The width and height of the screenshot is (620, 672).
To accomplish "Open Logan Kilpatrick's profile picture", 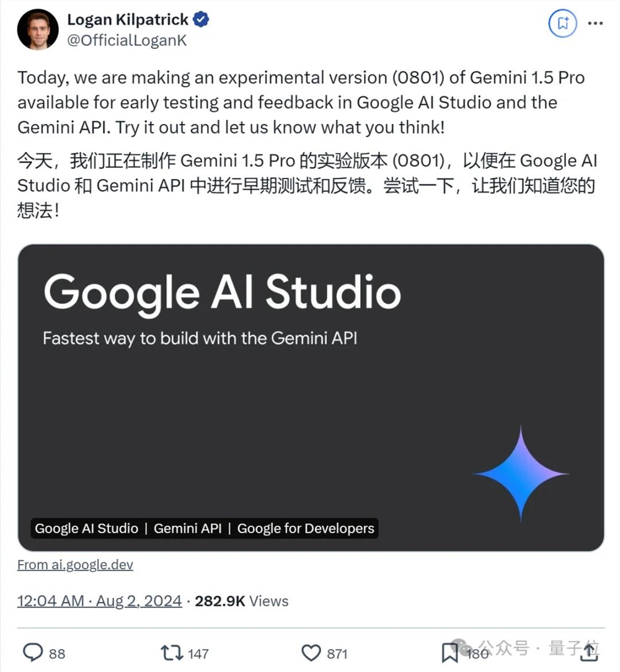I will pyautogui.click(x=38, y=29).
